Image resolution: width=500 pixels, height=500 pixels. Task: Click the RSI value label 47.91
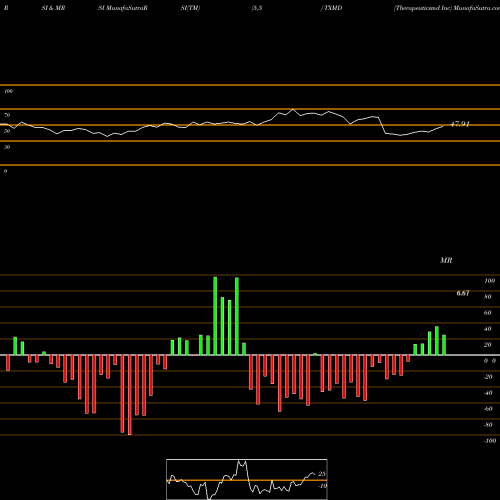[x=460, y=124]
